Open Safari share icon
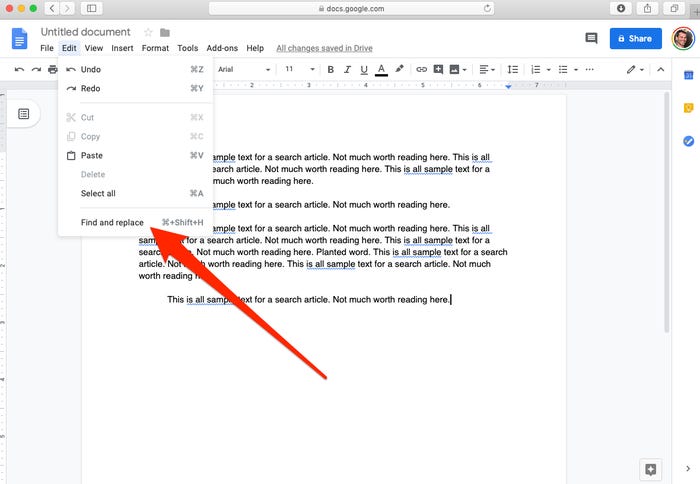The width and height of the screenshot is (700, 484). pos(647,8)
